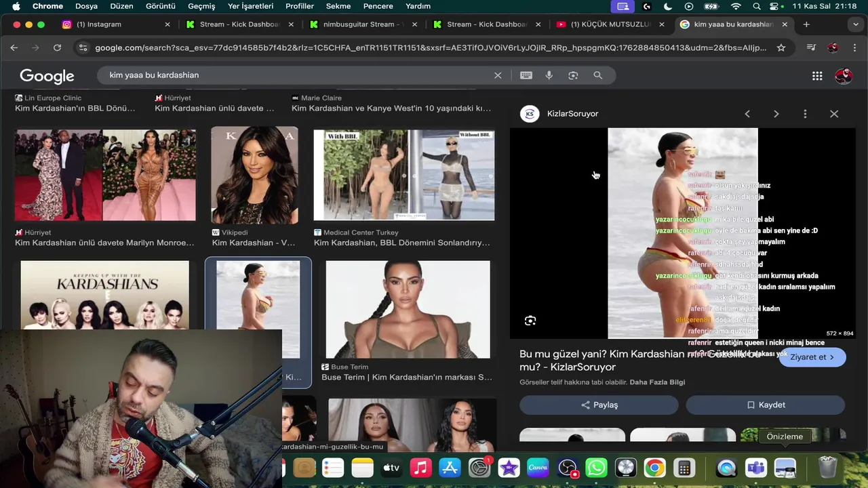This screenshot has width=868, height=488.
Task: Open WhatsApp from the dock
Action: pyautogui.click(x=596, y=468)
